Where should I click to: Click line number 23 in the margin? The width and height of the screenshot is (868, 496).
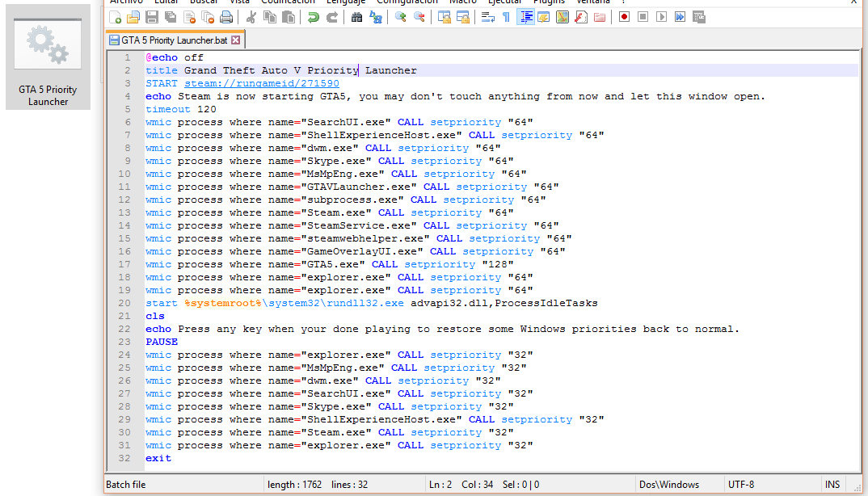tap(124, 342)
